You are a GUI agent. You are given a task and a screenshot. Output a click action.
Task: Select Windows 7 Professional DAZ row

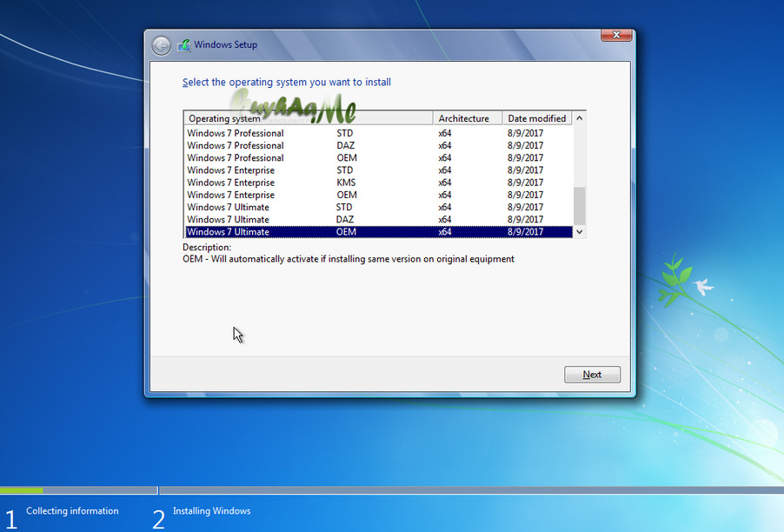pos(378,145)
